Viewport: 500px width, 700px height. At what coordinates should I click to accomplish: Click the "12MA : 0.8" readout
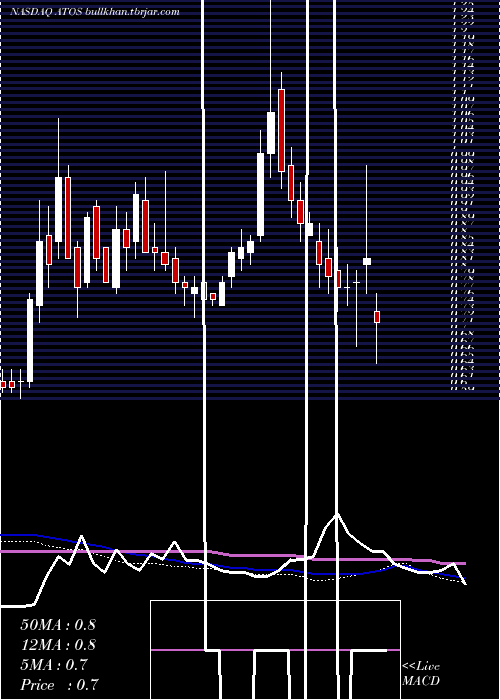coord(58,645)
